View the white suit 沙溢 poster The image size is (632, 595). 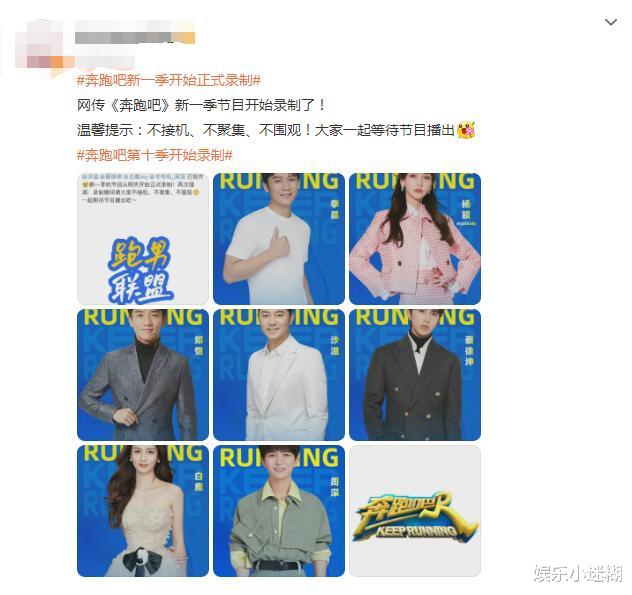coord(279,375)
